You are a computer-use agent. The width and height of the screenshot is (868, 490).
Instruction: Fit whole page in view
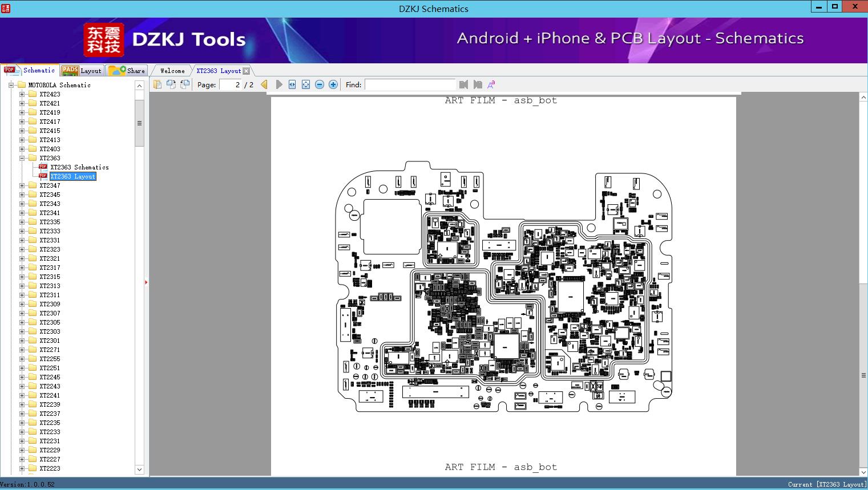tap(306, 84)
